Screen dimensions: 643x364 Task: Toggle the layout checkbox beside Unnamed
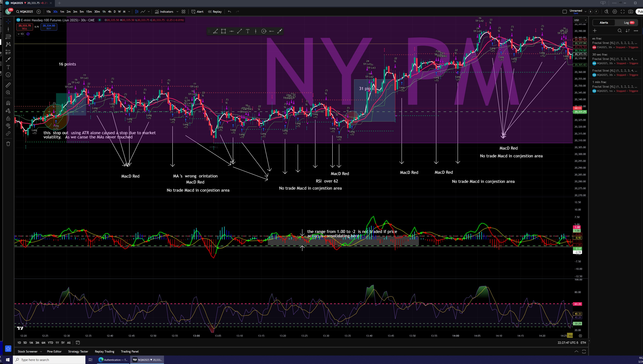pyautogui.click(x=564, y=12)
